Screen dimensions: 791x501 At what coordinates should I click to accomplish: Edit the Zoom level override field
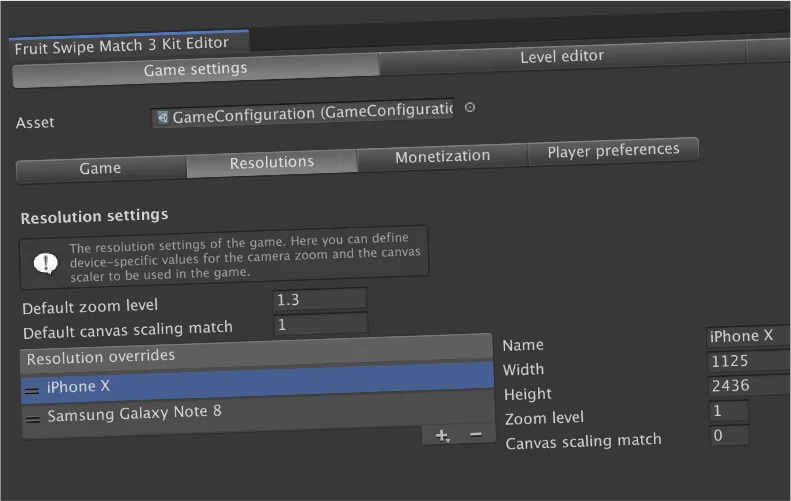click(728, 411)
